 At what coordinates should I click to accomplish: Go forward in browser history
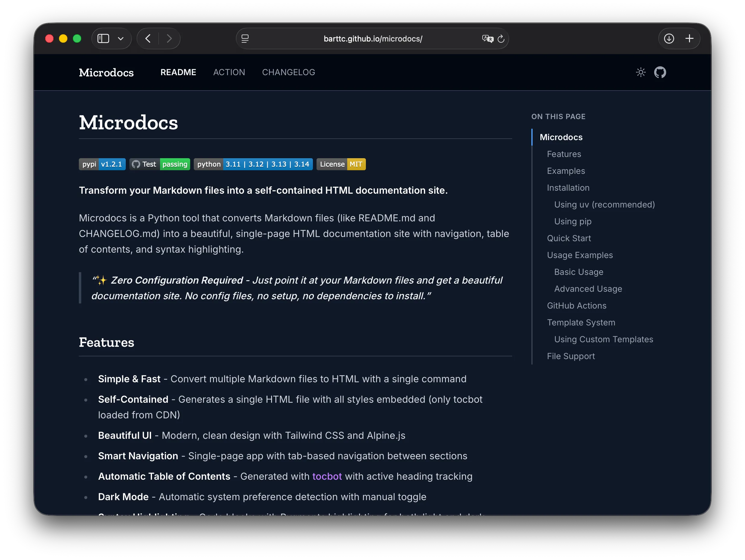(169, 38)
